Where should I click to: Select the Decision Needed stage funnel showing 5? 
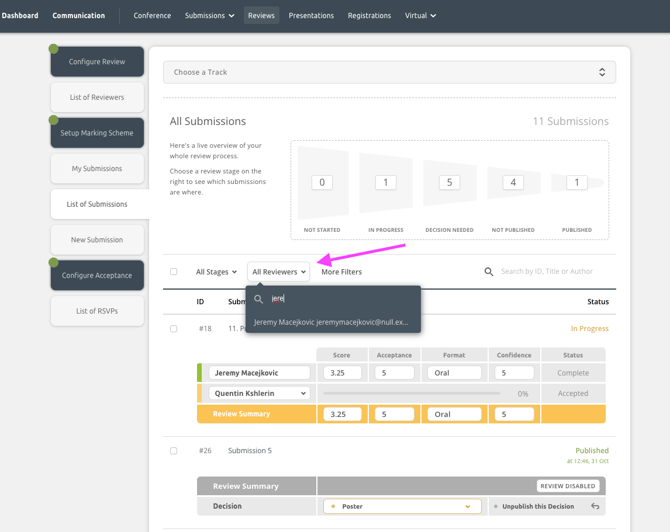click(x=449, y=183)
